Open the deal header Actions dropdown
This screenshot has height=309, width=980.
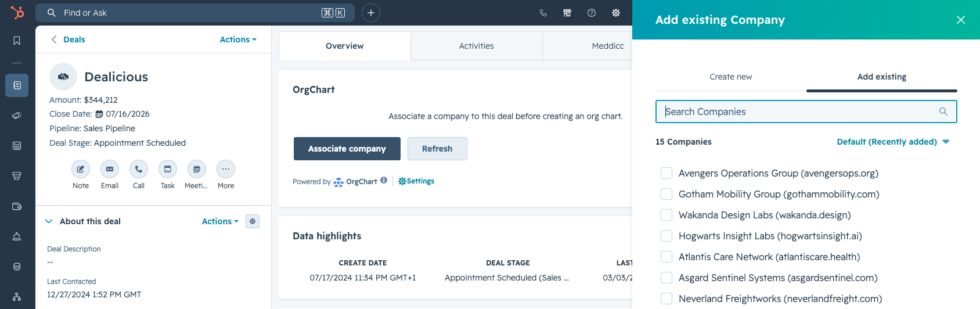tap(238, 39)
